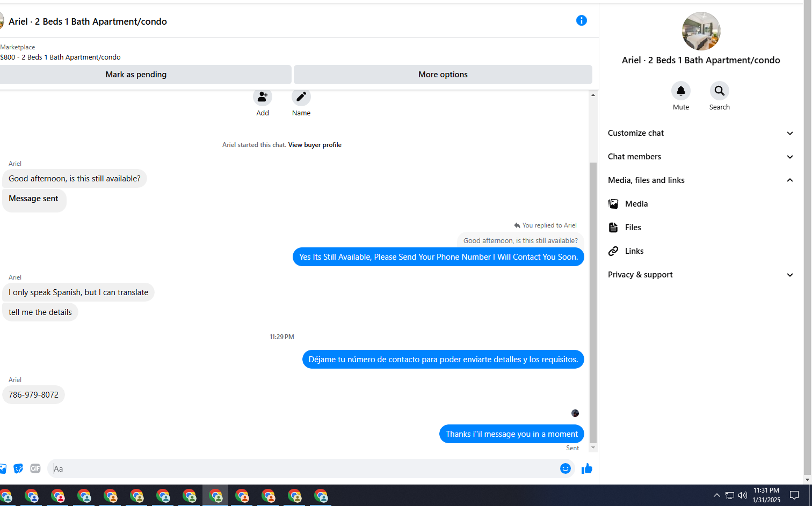Open the emoji picker in the message box

(x=565, y=468)
